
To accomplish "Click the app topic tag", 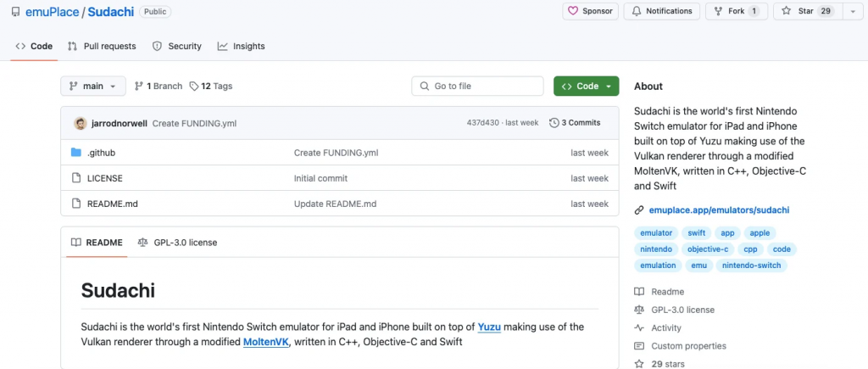I will (x=727, y=233).
